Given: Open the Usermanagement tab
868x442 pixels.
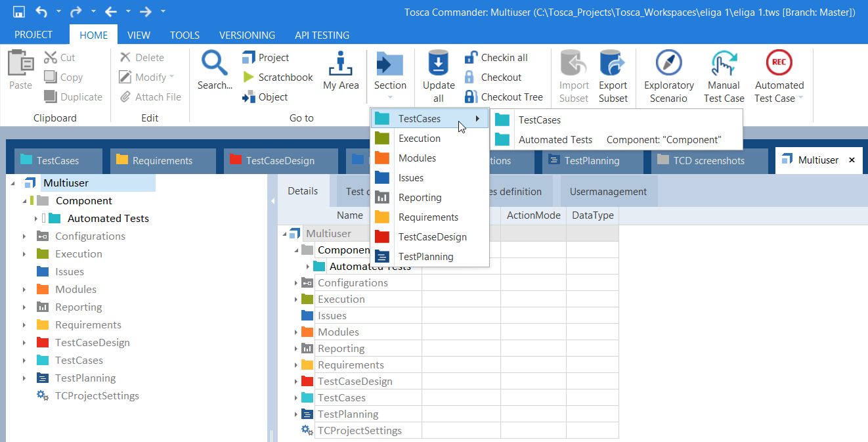Looking at the screenshot, I should [x=608, y=192].
